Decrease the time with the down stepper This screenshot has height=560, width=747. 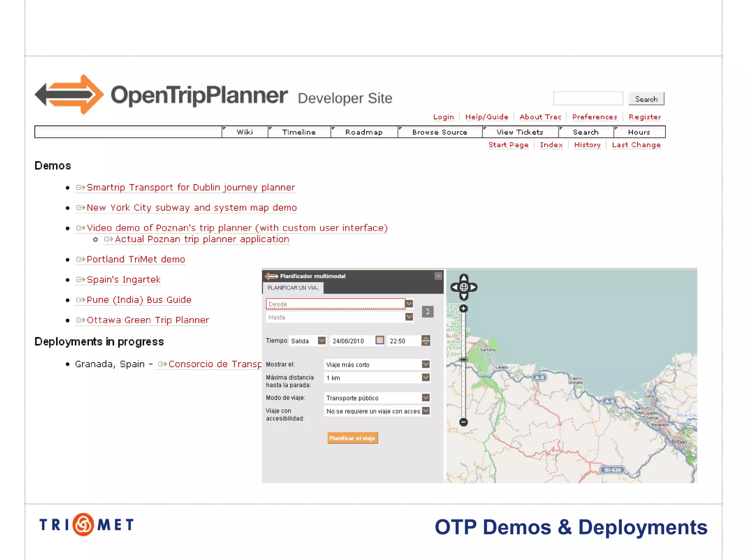426,343
